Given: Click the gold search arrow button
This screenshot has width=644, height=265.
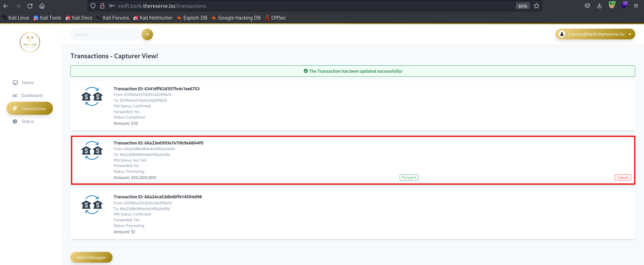Looking at the screenshot, I should (x=147, y=34).
